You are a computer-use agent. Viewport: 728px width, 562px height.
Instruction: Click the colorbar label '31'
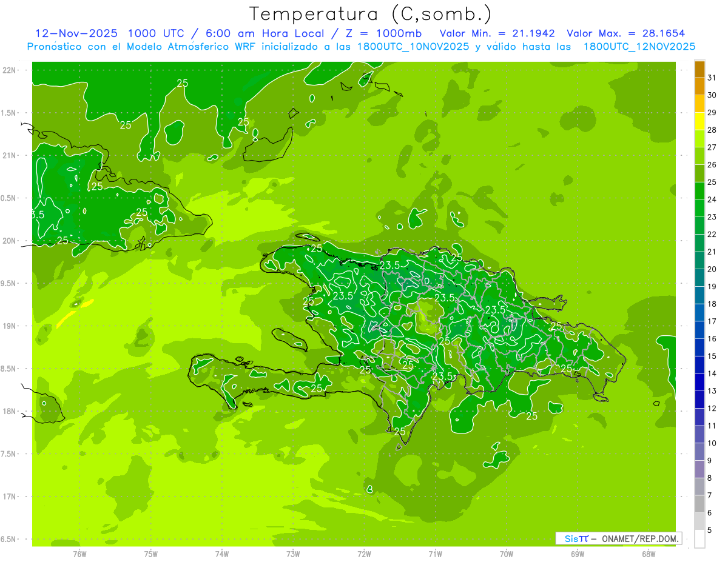(712, 78)
